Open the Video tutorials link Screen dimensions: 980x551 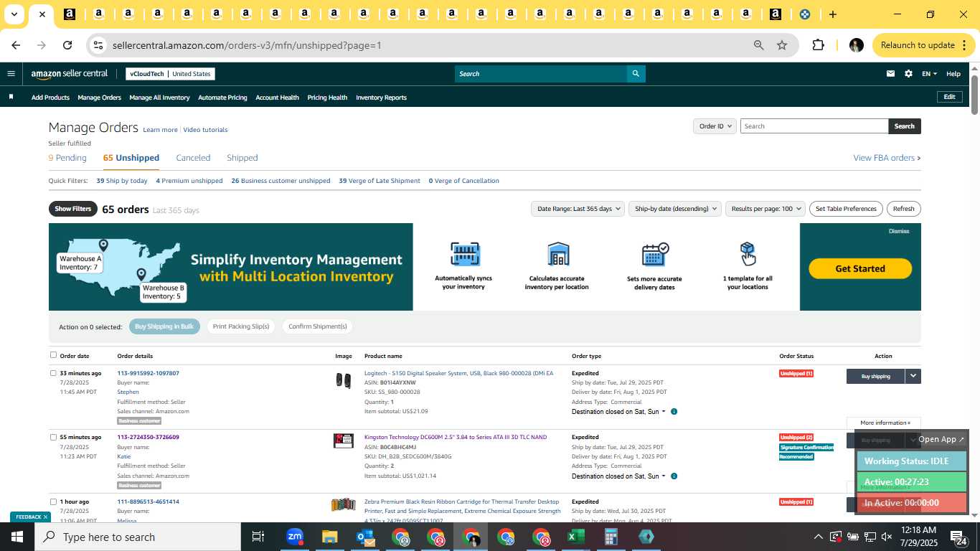click(x=205, y=130)
